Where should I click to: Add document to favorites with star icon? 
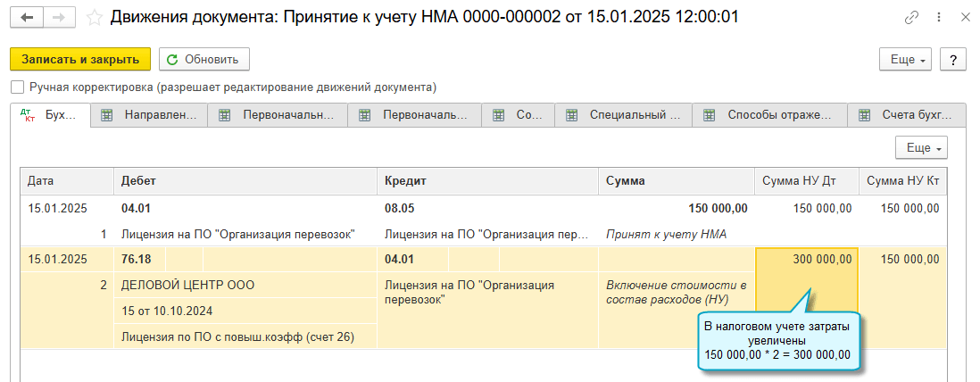click(94, 18)
